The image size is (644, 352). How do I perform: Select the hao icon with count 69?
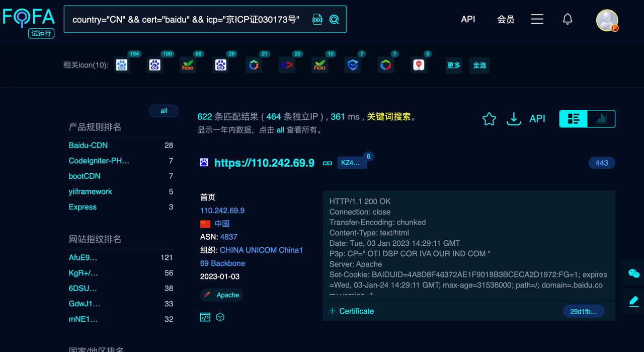pos(188,65)
